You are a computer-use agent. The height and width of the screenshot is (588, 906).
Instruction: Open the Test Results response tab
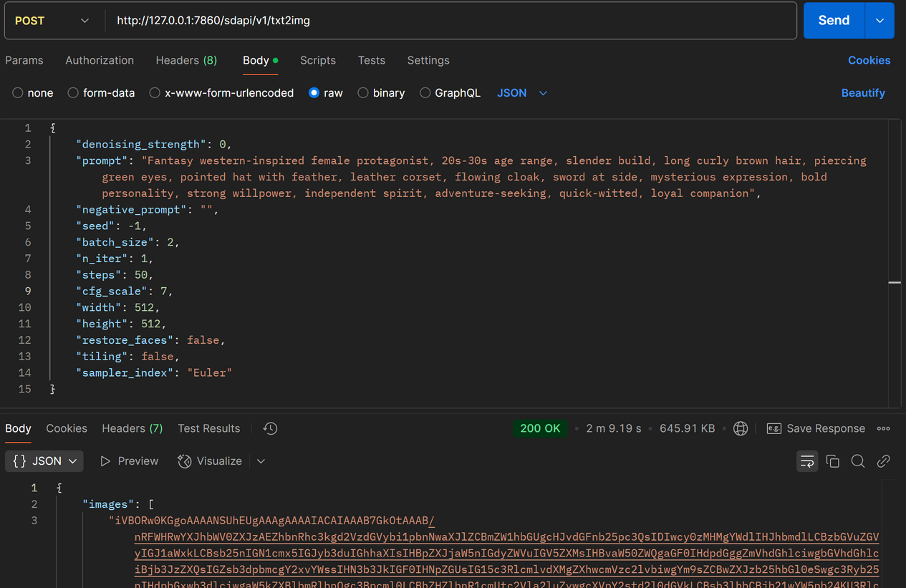point(208,428)
